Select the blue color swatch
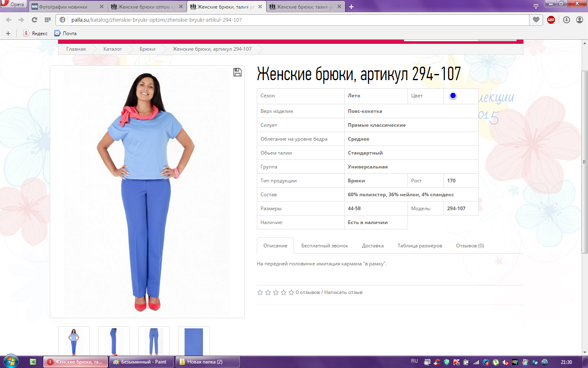588x368 pixels. tap(453, 96)
